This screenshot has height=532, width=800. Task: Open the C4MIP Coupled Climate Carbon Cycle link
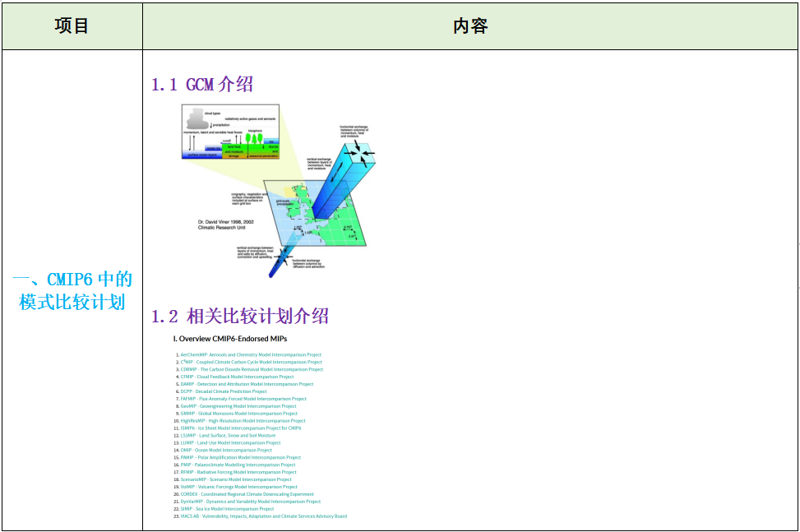247,362
